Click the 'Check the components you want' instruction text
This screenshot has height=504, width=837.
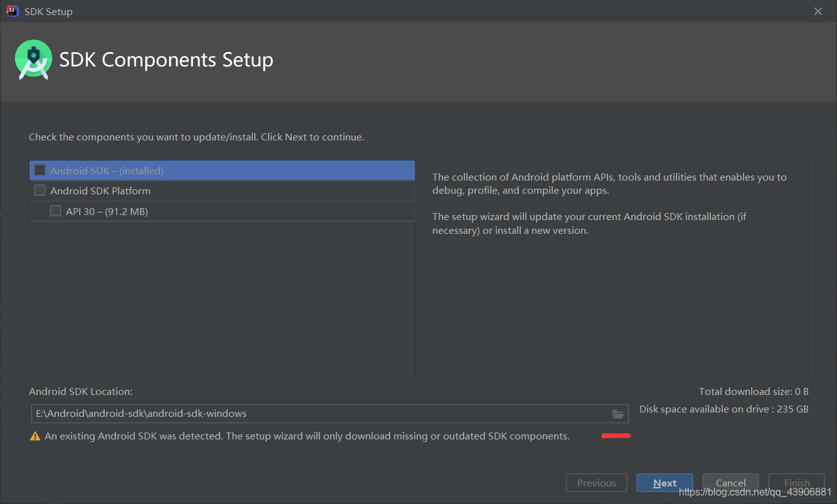coord(196,137)
